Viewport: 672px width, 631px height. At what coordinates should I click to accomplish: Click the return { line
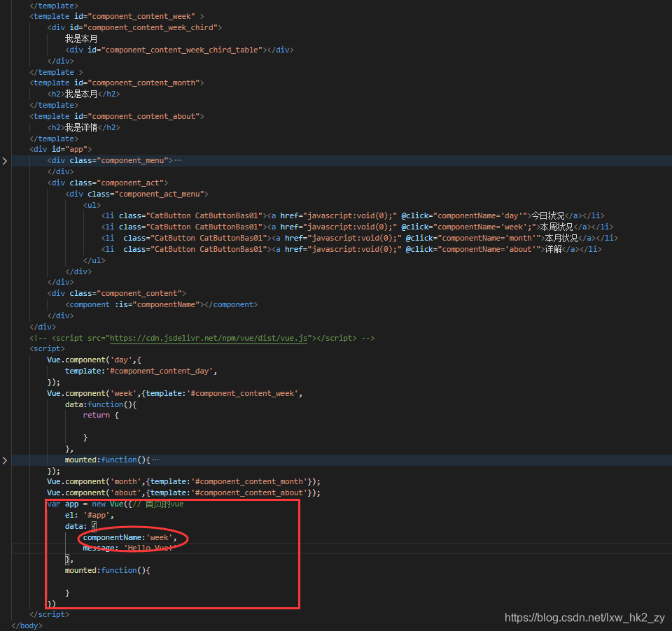click(101, 415)
